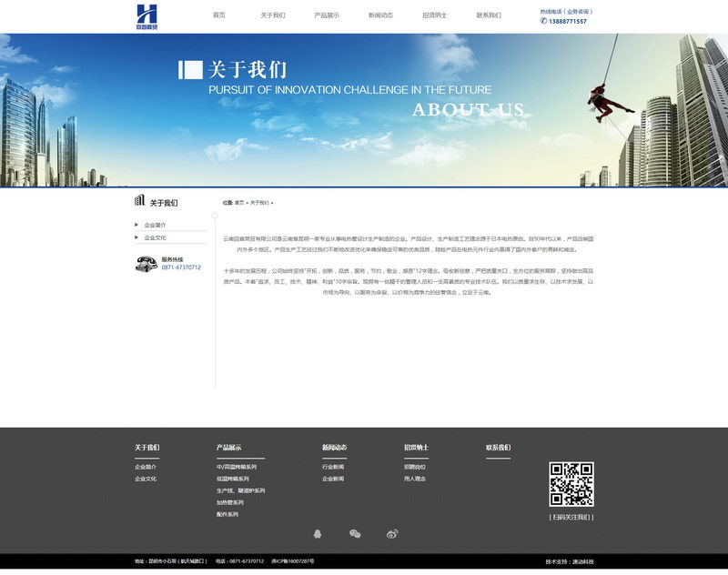Click the building icon beside sidebar 关于我们
728x575 pixels.
(139, 200)
